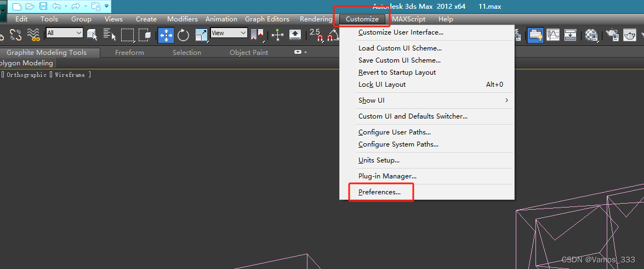Viewport: 644px width, 269px height.
Task: Open the All selection filter dropdown
Action: [x=65, y=33]
